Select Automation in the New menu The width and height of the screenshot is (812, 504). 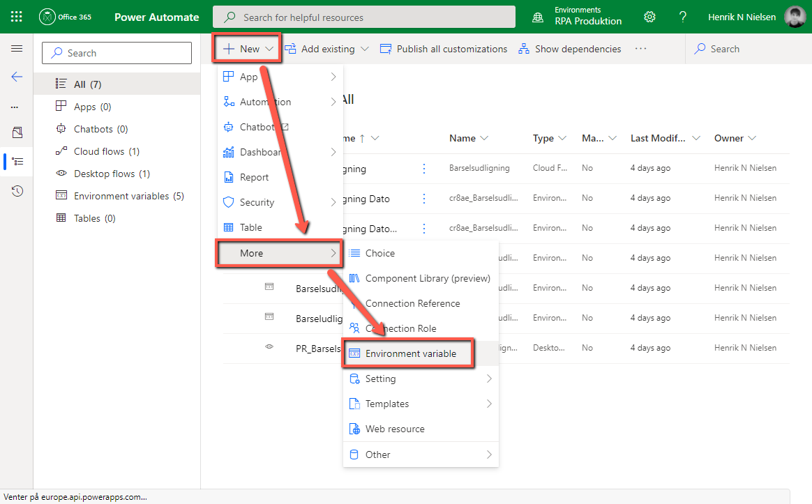click(x=280, y=102)
